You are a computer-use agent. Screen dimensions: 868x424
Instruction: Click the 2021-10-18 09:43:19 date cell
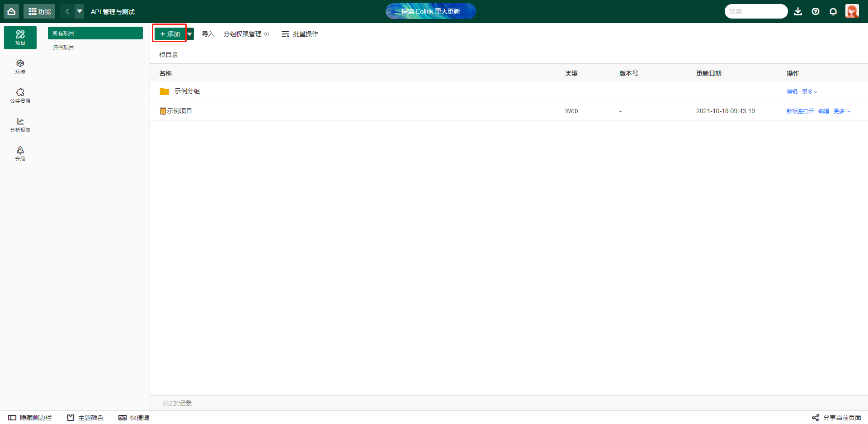(726, 111)
